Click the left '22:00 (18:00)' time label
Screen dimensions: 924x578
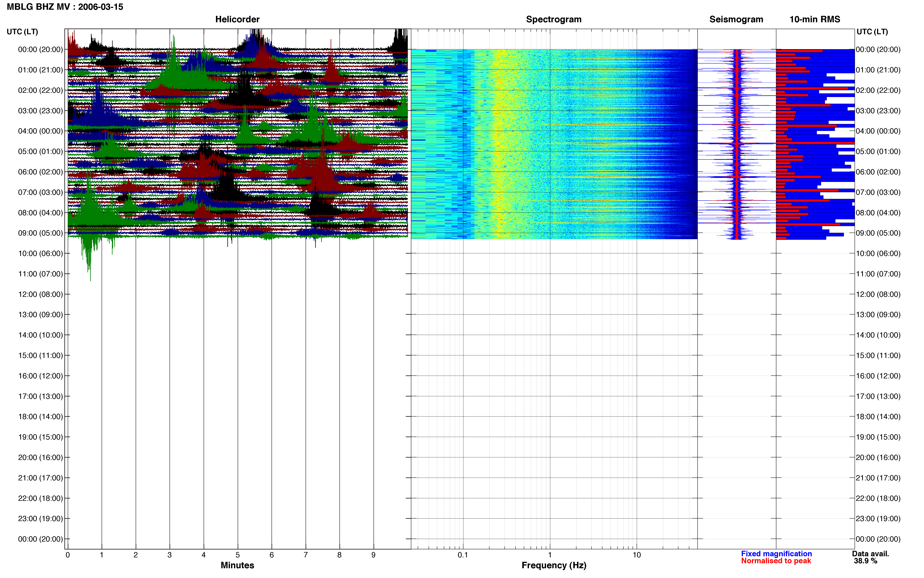tap(41, 498)
